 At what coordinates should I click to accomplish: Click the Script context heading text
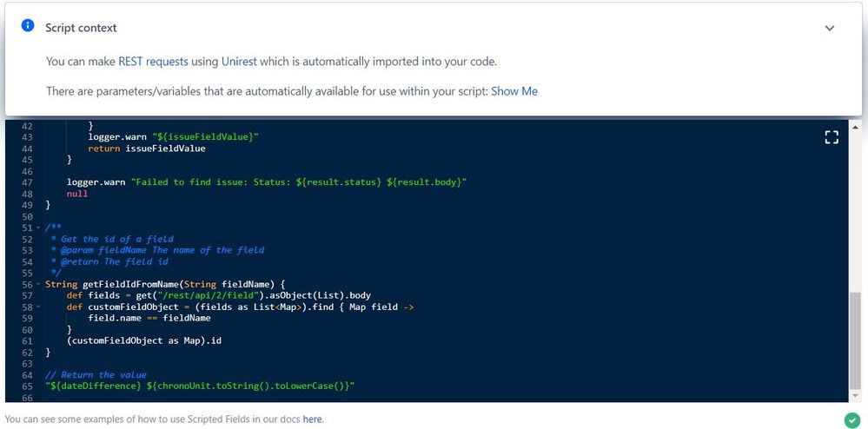click(81, 28)
